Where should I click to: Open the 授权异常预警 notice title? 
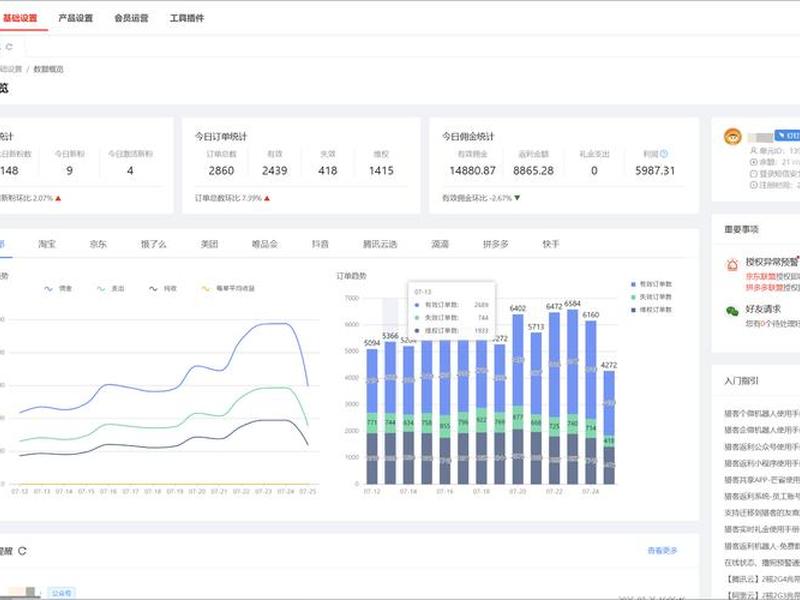tap(771, 262)
